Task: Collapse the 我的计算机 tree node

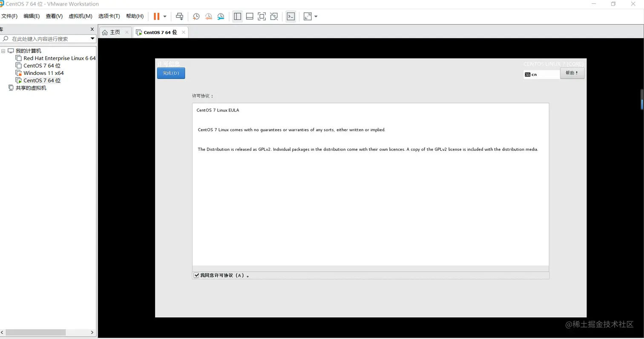Action: coord(3,51)
